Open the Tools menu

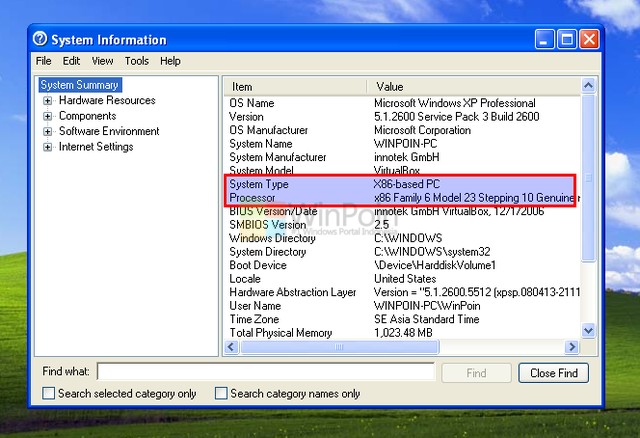pos(136,61)
